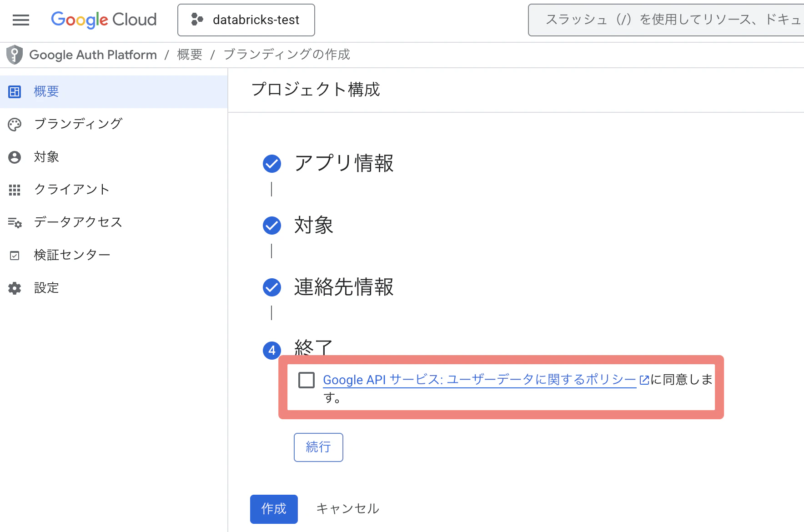The height and width of the screenshot is (532, 804).
Task: Open the Google API サービス user data policy link
Action: coord(479,380)
